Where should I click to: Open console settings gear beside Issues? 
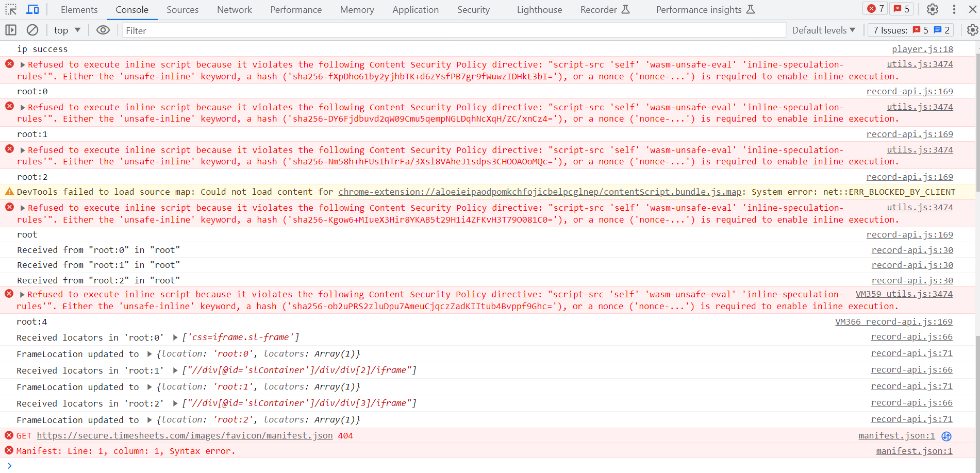(x=972, y=30)
